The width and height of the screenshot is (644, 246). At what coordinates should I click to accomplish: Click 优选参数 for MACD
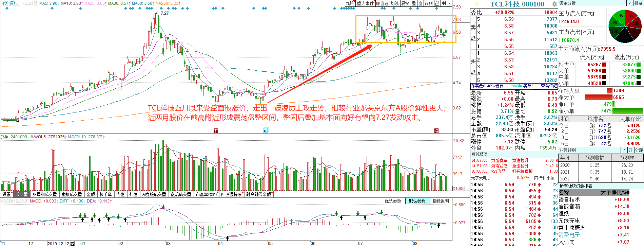pyautogui.click(x=393, y=201)
